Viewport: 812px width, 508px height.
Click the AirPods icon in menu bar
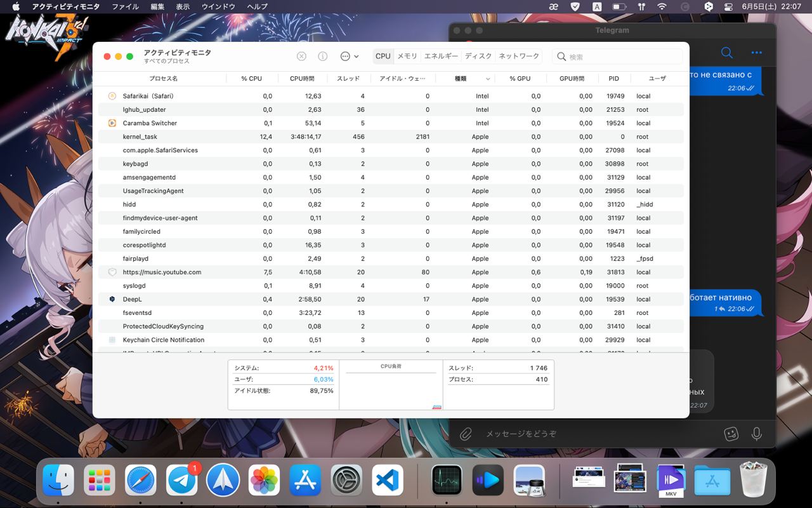[641, 6]
